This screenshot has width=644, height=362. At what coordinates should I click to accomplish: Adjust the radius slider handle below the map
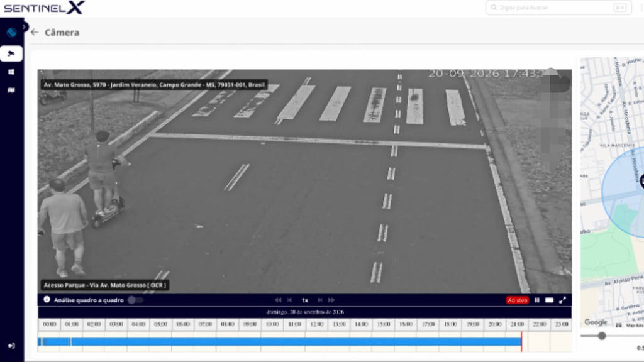click(x=602, y=336)
